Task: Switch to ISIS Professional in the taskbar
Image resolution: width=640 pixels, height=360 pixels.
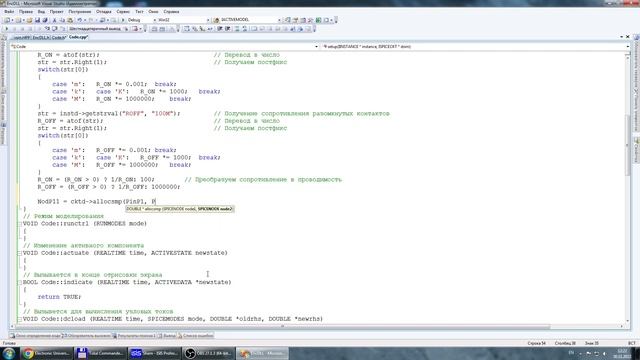Action: pos(154,353)
